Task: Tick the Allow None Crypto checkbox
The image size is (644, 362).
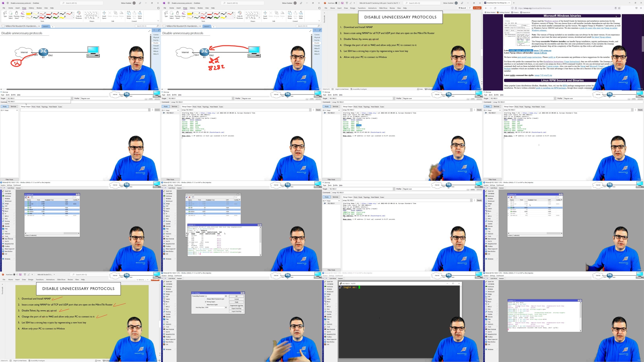Action: [206, 304]
